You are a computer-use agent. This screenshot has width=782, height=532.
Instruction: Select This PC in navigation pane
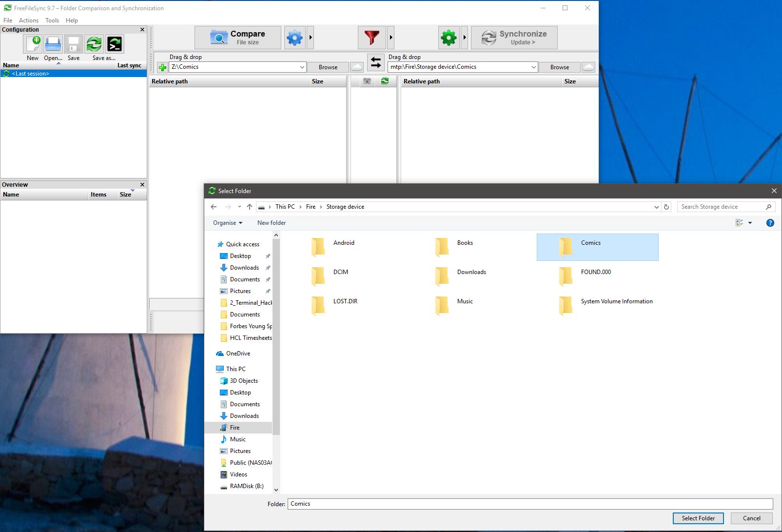click(x=239, y=369)
